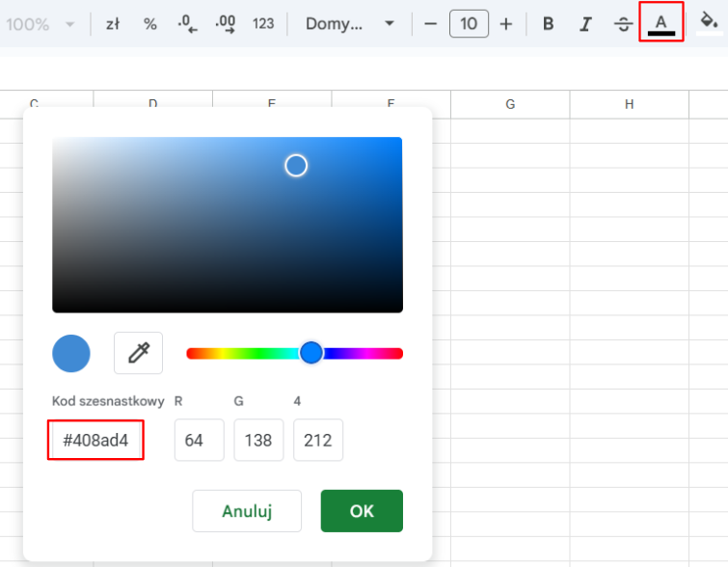Image resolution: width=728 pixels, height=567 pixels.
Task: Activate the eyedropper tool
Action: click(x=138, y=353)
